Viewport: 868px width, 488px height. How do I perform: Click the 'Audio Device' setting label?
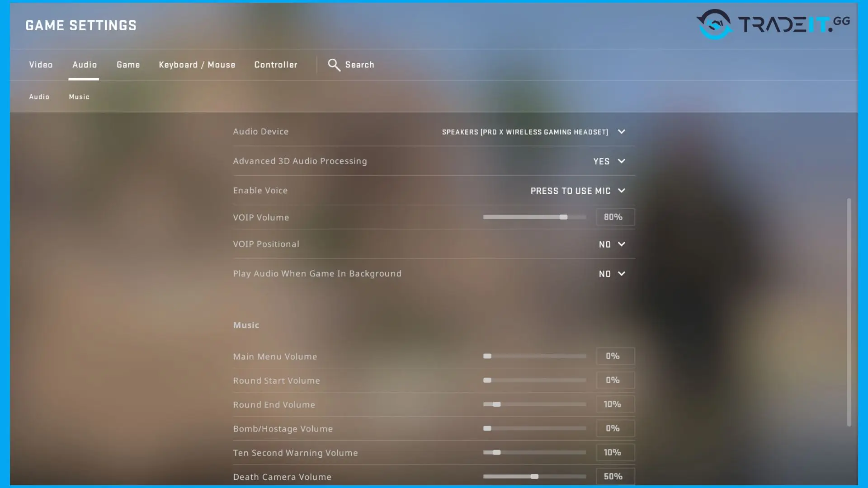[x=261, y=131]
